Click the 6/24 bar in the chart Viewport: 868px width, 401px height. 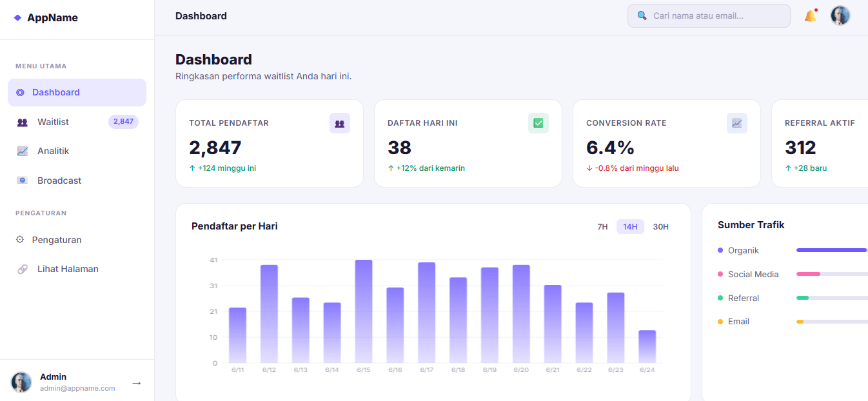tap(647, 347)
